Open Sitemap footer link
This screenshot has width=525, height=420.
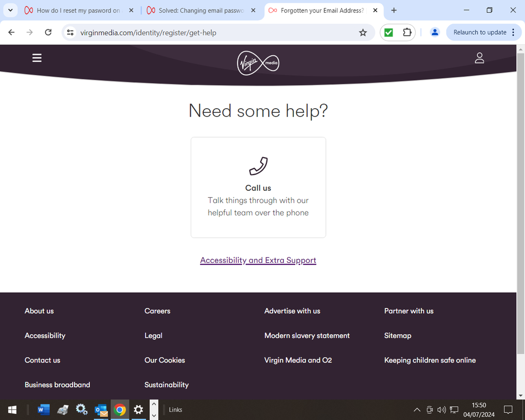tap(398, 335)
